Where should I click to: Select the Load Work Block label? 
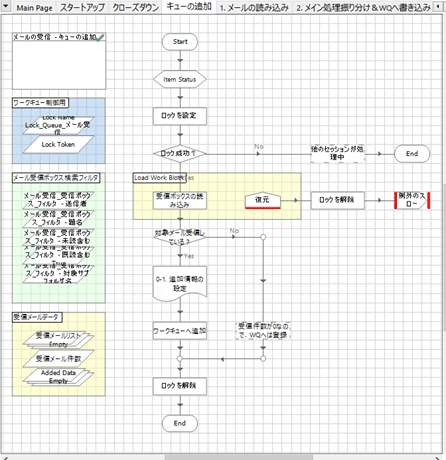(159, 178)
